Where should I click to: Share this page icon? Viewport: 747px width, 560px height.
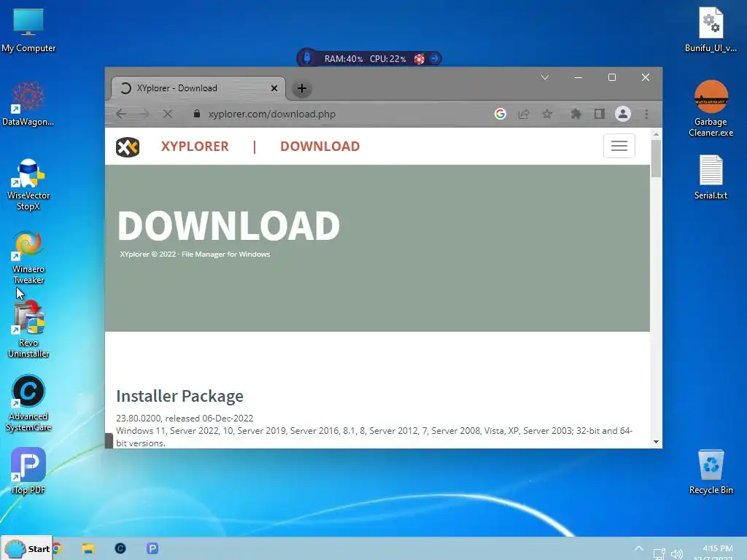(x=524, y=114)
